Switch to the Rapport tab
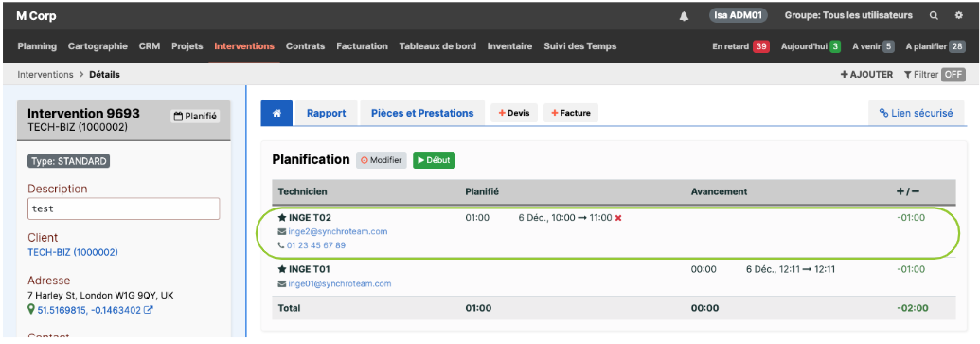Image resolution: width=980 pixels, height=344 pixels. click(x=327, y=113)
